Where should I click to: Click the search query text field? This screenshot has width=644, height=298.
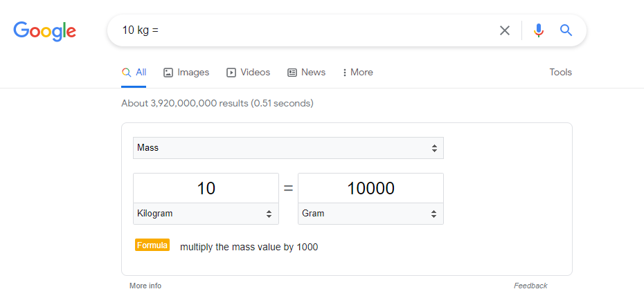coord(305,30)
